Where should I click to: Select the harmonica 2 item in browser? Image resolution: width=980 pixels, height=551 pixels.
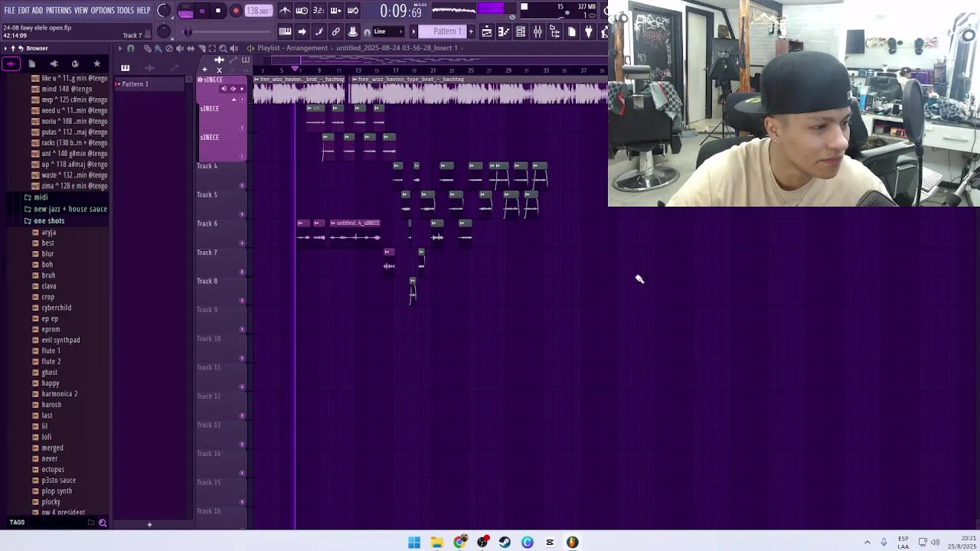point(59,394)
